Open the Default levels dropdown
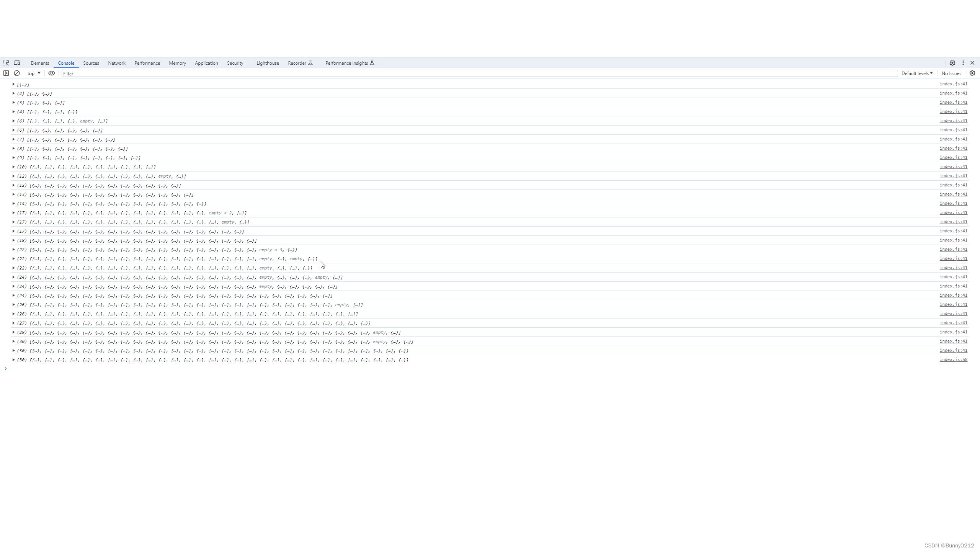Image resolution: width=980 pixels, height=552 pixels. pyautogui.click(x=917, y=73)
